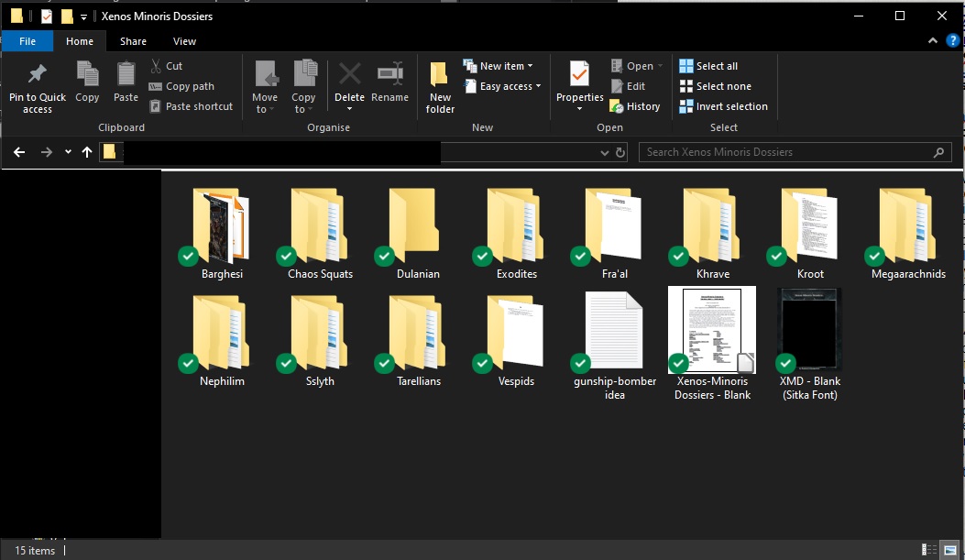Go forward in navigation history

46,152
